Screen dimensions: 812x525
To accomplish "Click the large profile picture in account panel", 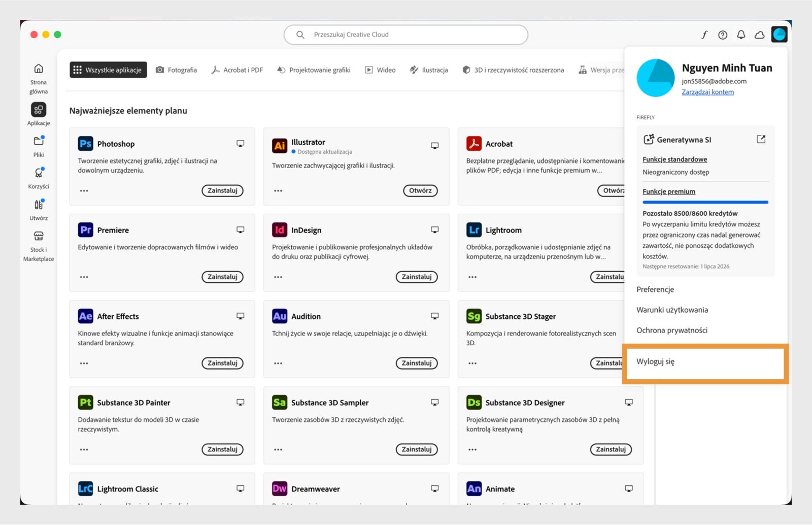I will pyautogui.click(x=656, y=78).
